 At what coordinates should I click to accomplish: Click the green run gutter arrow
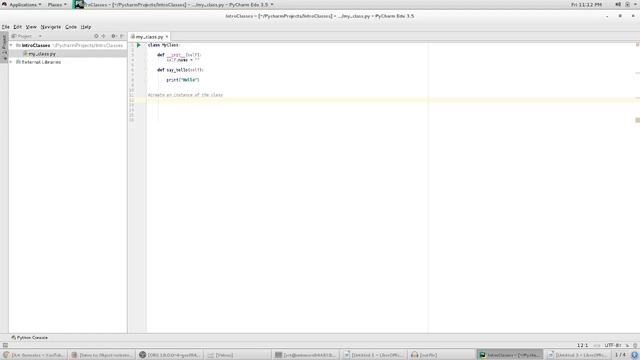pos(138,45)
